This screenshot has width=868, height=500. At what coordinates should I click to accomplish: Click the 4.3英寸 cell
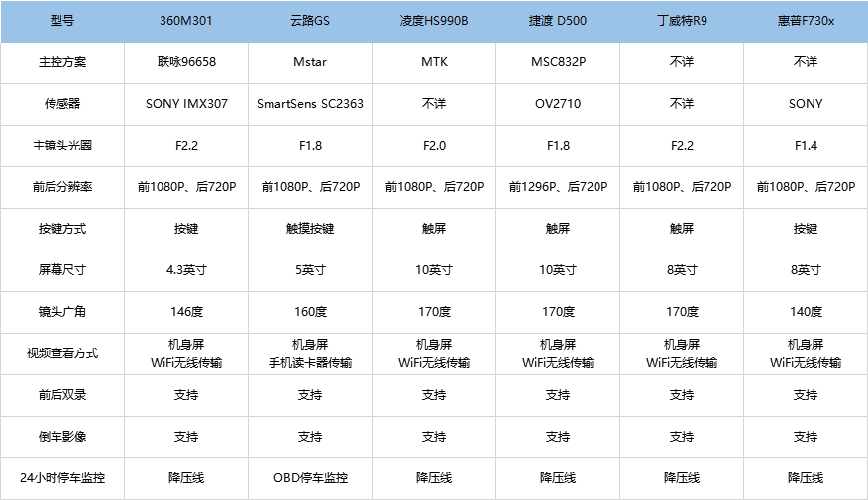point(186,270)
